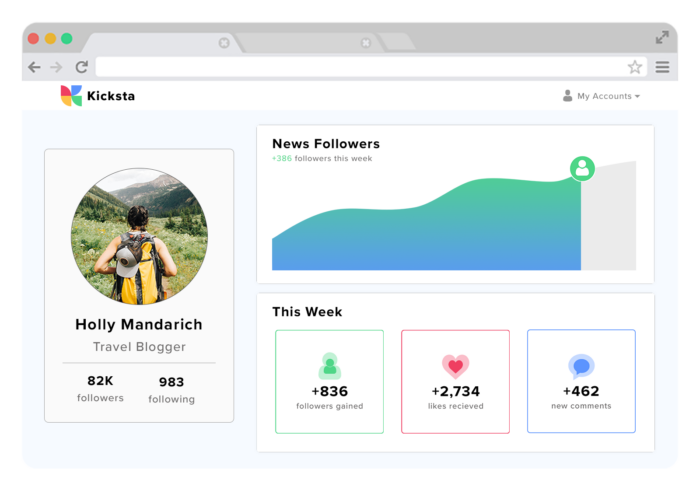700x490 pixels.
Task: Click the green-blue followers area chart
Action: [426, 224]
